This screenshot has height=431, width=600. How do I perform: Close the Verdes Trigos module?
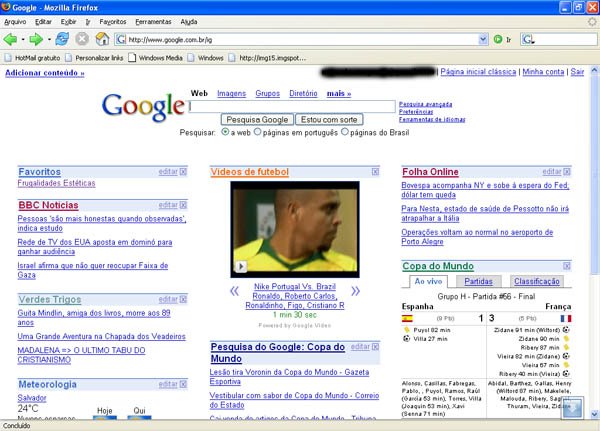[183, 299]
